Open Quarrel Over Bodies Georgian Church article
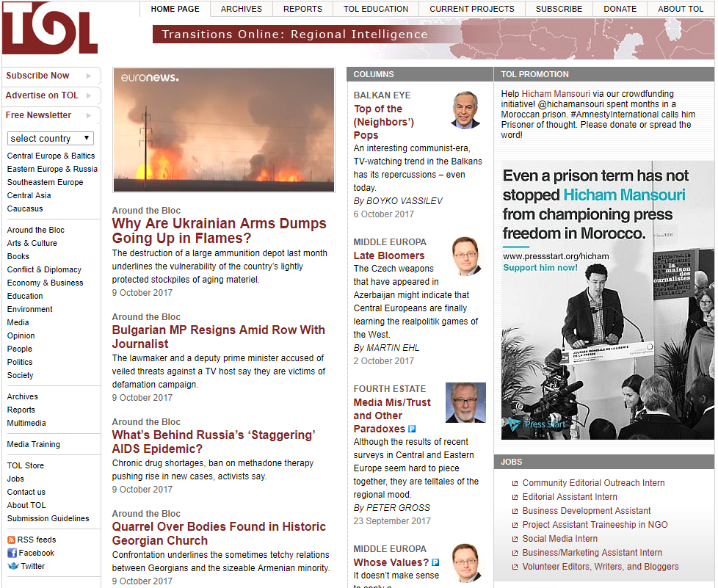Viewport: 718px width, 588px height. coord(219,534)
